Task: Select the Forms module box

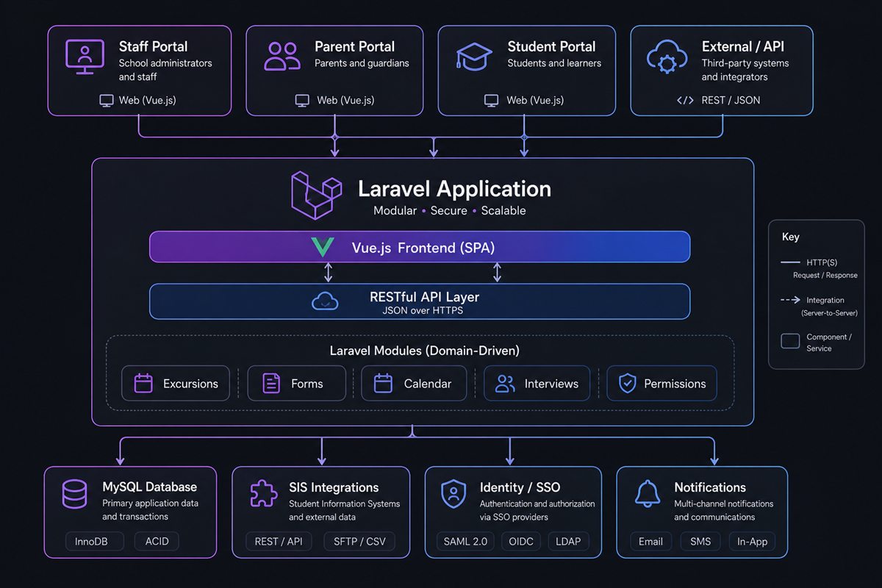Action: pos(296,383)
